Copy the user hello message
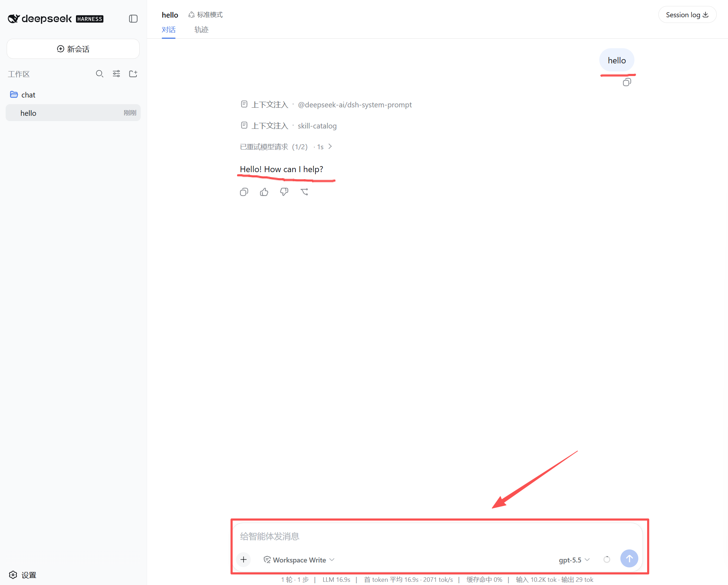The image size is (728, 585). tap(627, 82)
